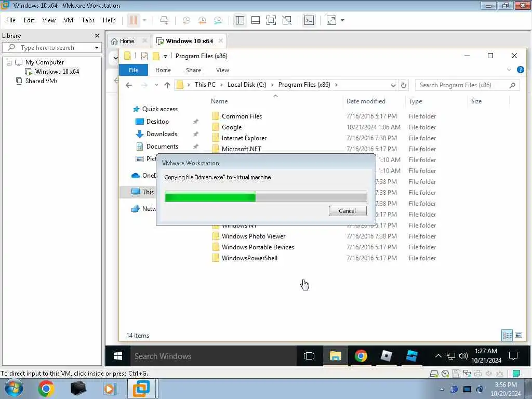Select the Internet Explorer folder
The height and width of the screenshot is (399, 532).
(244, 138)
